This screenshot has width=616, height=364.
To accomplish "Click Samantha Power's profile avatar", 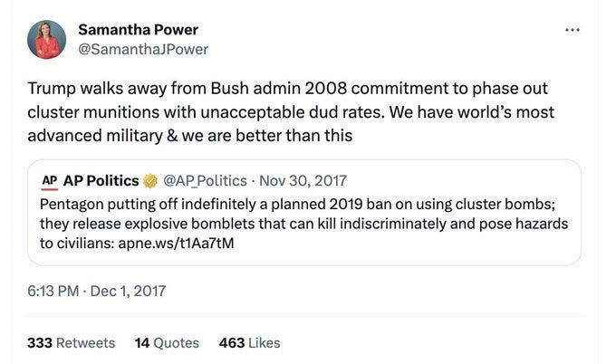I will [47, 40].
